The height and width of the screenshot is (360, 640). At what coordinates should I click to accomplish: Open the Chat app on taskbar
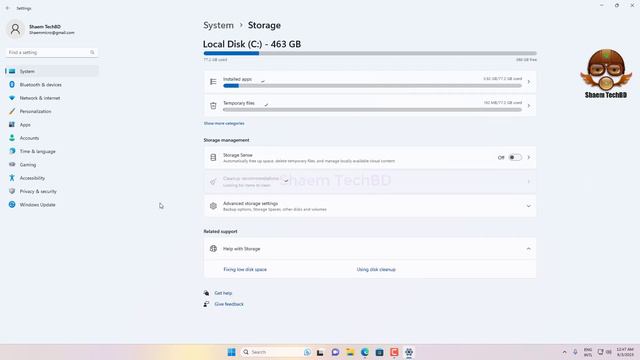click(335, 352)
